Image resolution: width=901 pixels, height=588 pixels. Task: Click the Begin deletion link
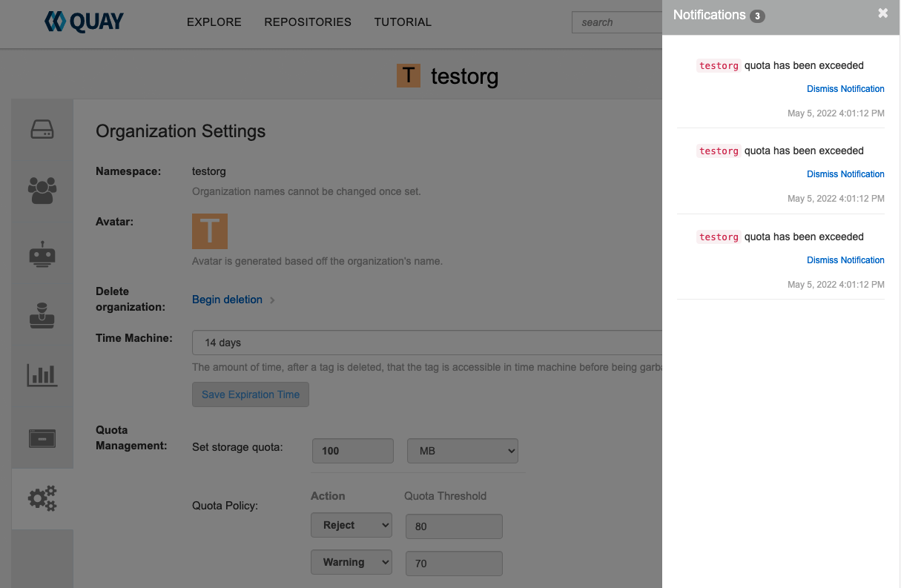[x=227, y=300]
